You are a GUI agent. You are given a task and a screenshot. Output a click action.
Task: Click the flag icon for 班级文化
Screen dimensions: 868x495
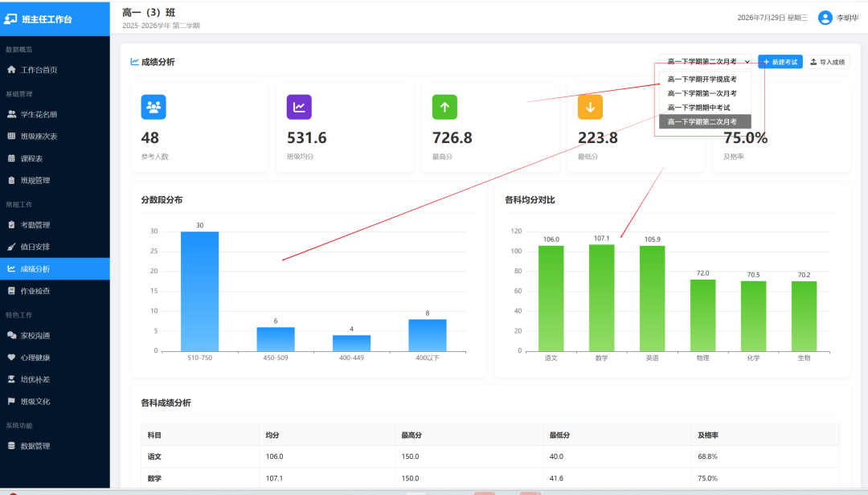(x=11, y=402)
